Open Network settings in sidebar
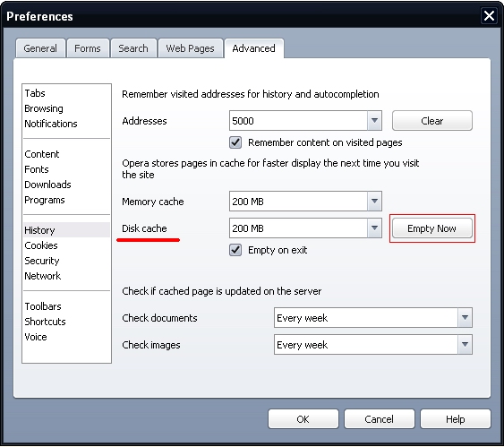 43,276
